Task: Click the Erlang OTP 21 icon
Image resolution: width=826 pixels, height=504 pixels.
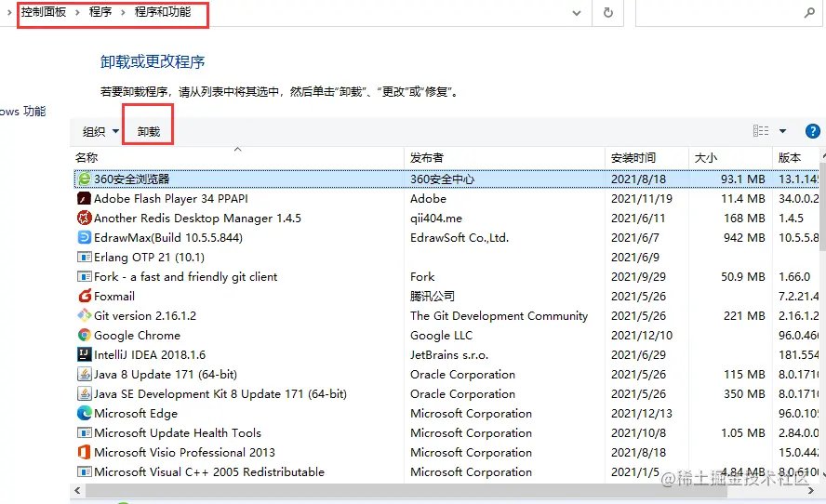Action: [x=85, y=257]
